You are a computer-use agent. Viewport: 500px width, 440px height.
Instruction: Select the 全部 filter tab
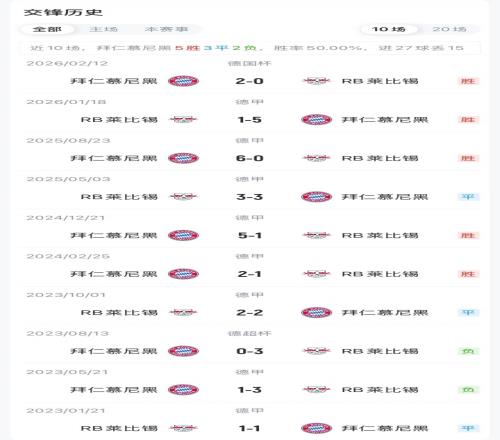click(x=47, y=29)
